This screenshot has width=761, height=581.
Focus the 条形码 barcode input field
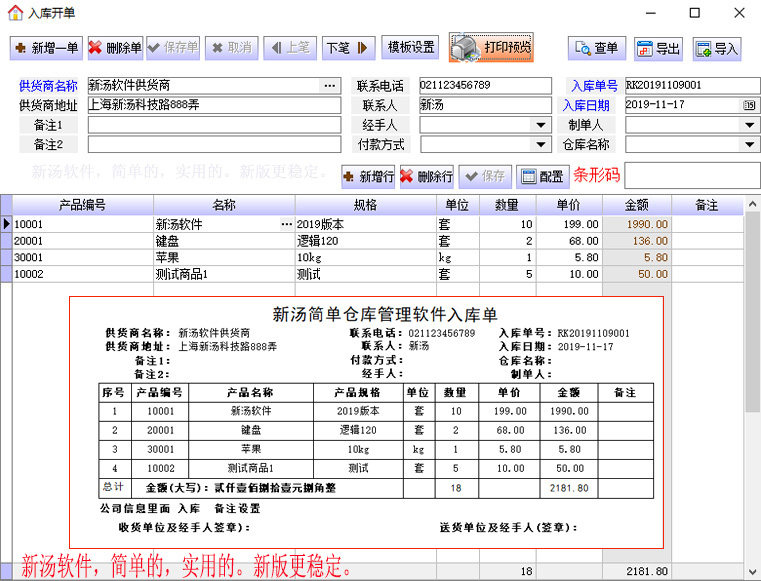[693, 175]
